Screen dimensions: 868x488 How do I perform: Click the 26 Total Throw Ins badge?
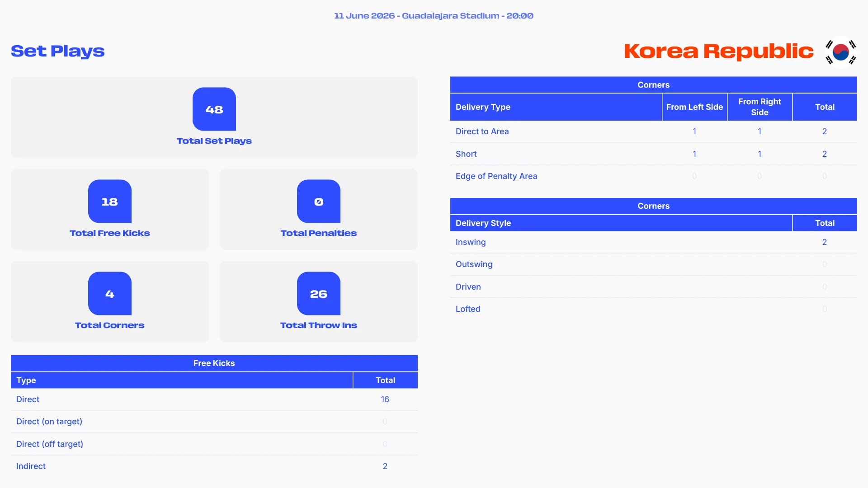319,293
